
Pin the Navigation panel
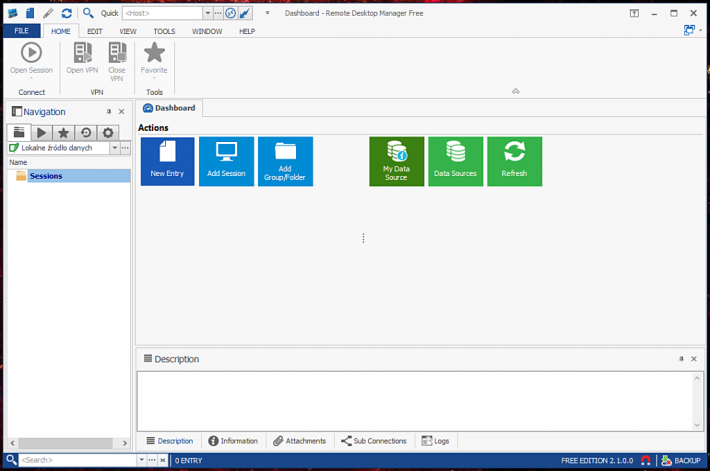pyautogui.click(x=109, y=111)
